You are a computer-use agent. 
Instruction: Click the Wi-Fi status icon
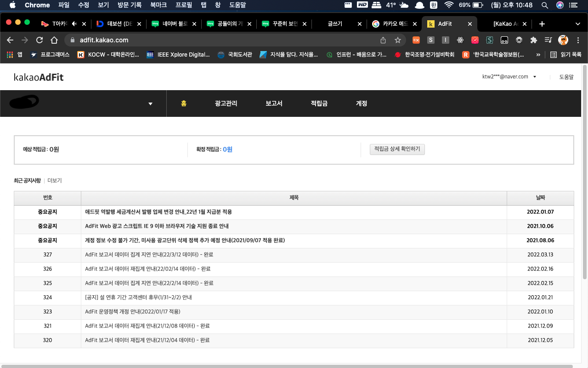[448, 5]
